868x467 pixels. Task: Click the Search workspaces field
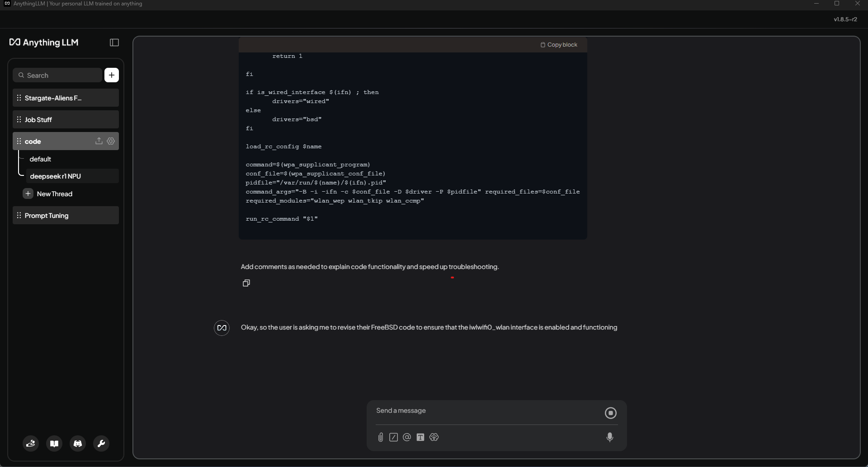coord(57,75)
